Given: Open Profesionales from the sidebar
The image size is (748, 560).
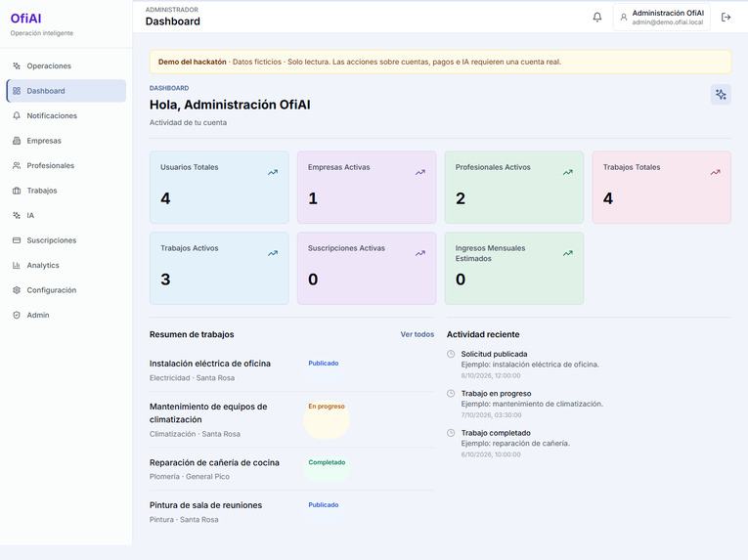Looking at the screenshot, I should click(x=66, y=165).
